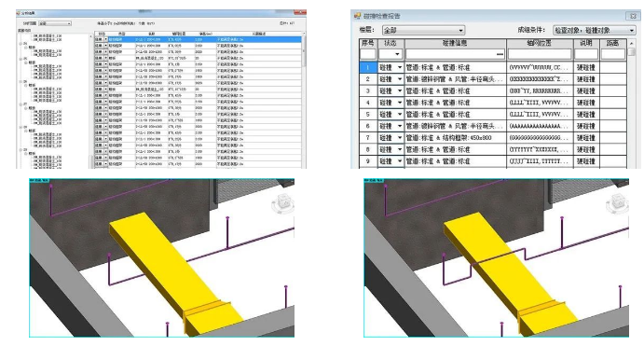The width and height of the screenshot is (644, 346).
Task: Open the 状态 dropdown in row 4
Action: pos(399,103)
